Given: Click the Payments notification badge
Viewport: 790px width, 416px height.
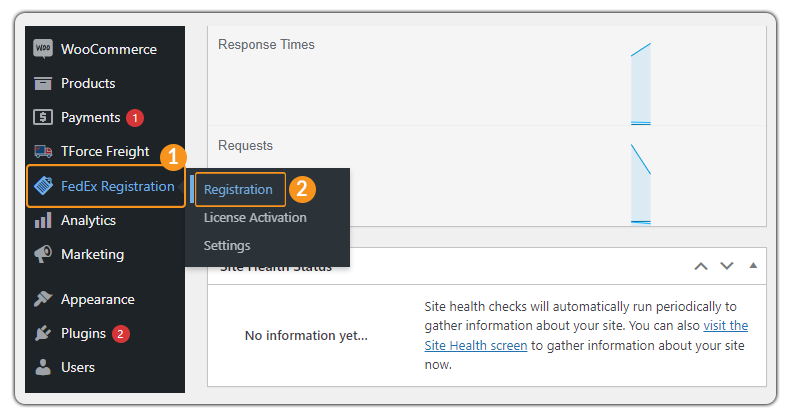Looking at the screenshot, I should [135, 118].
